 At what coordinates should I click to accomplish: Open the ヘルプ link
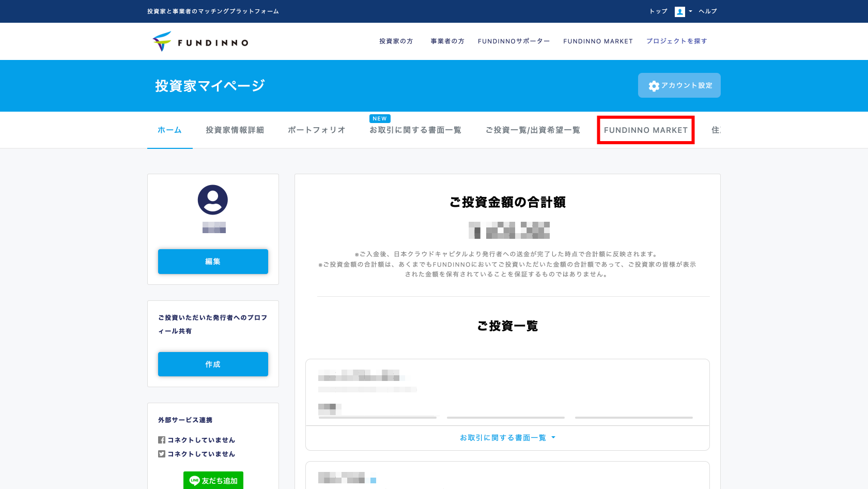(707, 11)
